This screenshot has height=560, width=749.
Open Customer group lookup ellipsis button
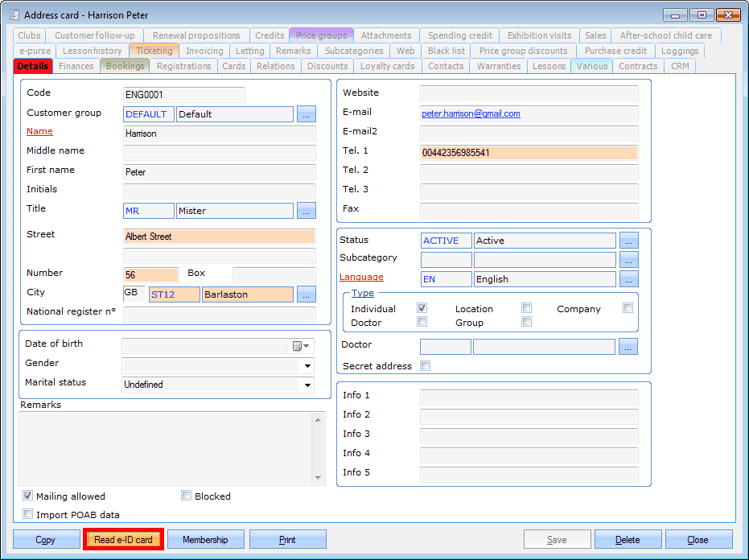point(307,114)
